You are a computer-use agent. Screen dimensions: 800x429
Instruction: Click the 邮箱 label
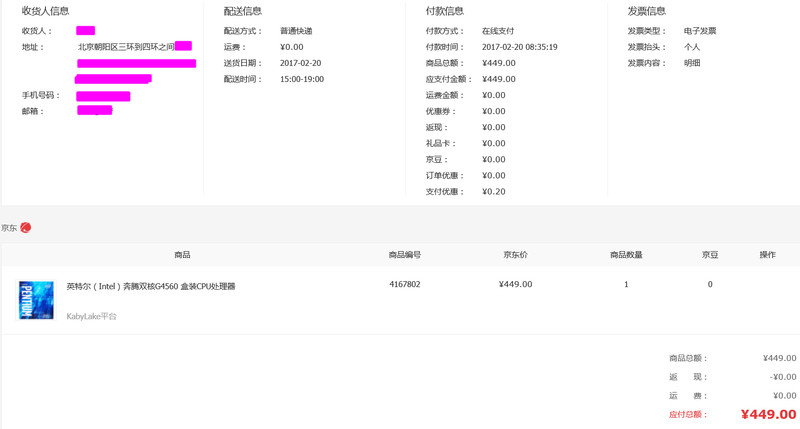(x=33, y=111)
